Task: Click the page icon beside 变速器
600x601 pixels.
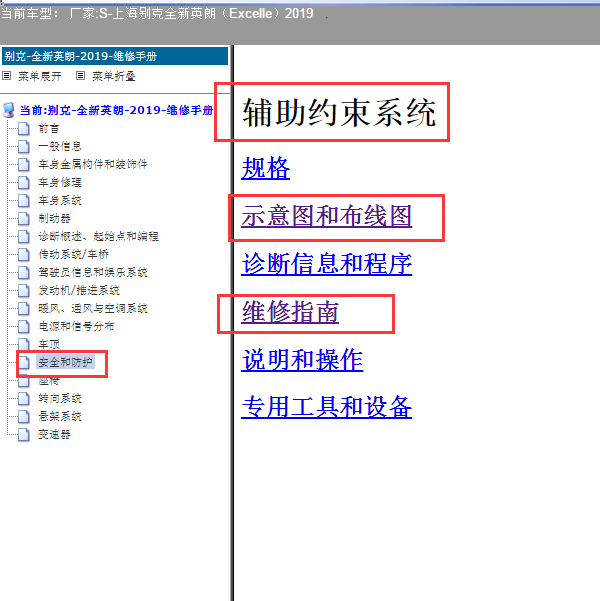Action: pyautogui.click(x=23, y=435)
